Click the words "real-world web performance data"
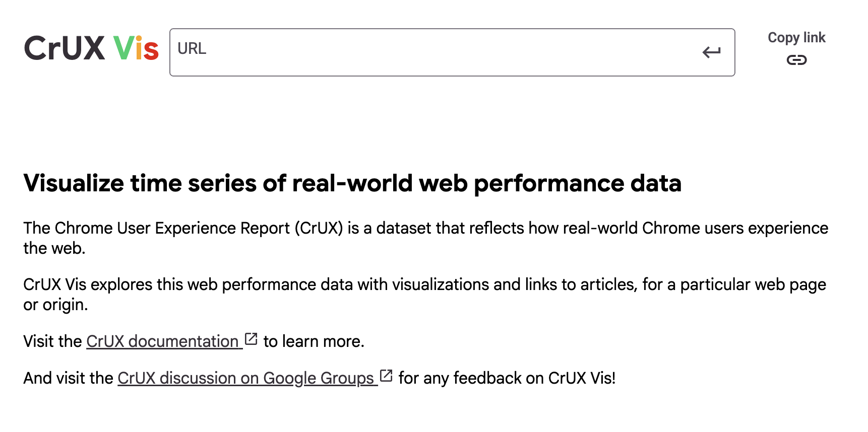The width and height of the screenshot is (868, 432). coord(486,183)
